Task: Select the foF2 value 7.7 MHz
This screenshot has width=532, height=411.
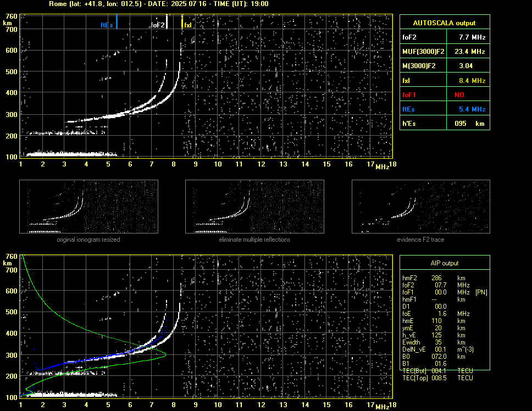Action: [472, 37]
